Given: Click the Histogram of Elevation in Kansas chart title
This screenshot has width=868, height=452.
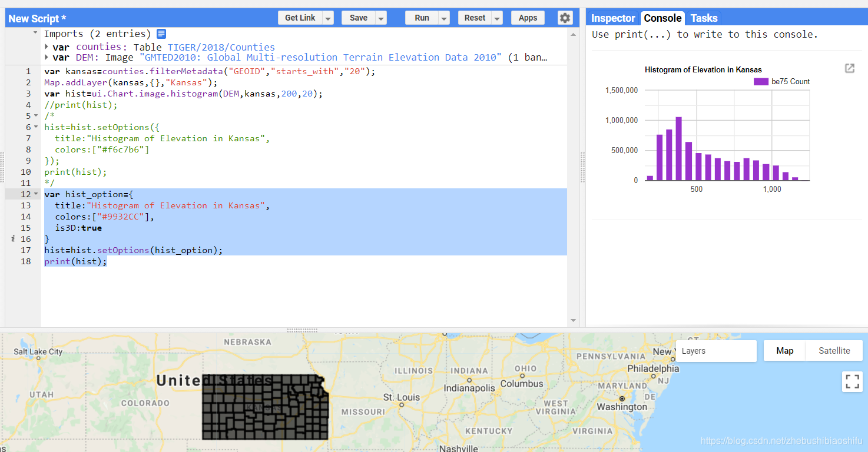Looking at the screenshot, I should pos(703,69).
